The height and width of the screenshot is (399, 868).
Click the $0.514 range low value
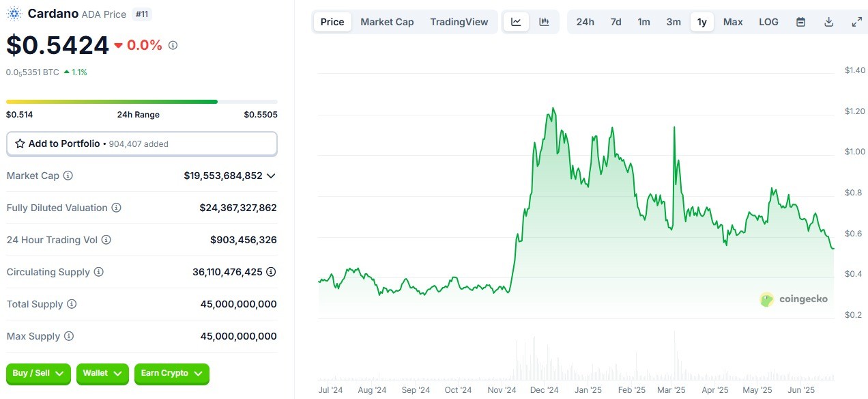[20, 115]
